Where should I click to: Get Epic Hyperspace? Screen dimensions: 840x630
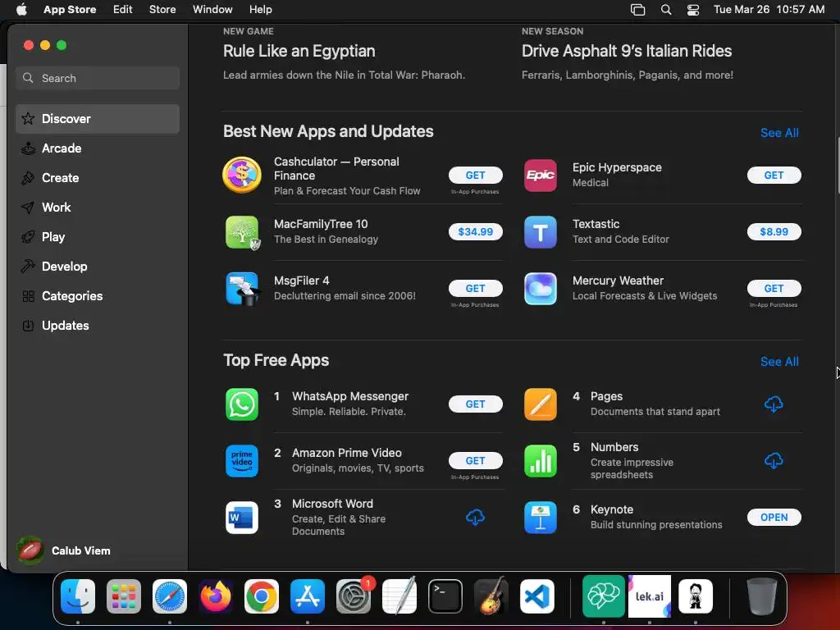pyautogui.click(x=774, y=176)
